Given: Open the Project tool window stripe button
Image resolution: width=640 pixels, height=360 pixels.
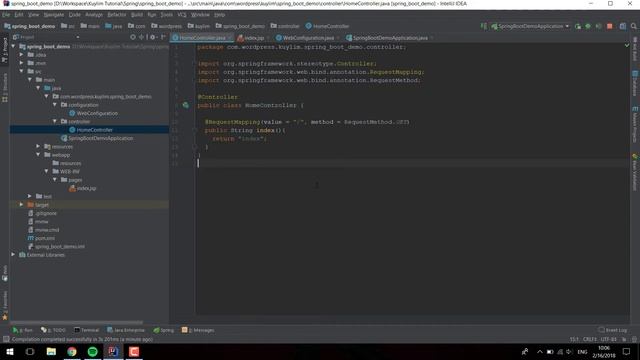Looking at the screenshot, I should (x=5, y=51).
